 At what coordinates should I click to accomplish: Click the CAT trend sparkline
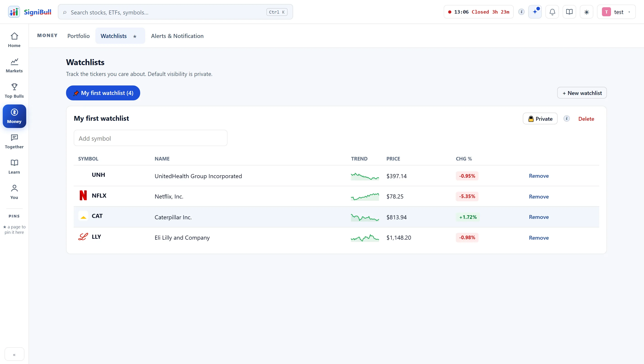click(x=365, y=217)
